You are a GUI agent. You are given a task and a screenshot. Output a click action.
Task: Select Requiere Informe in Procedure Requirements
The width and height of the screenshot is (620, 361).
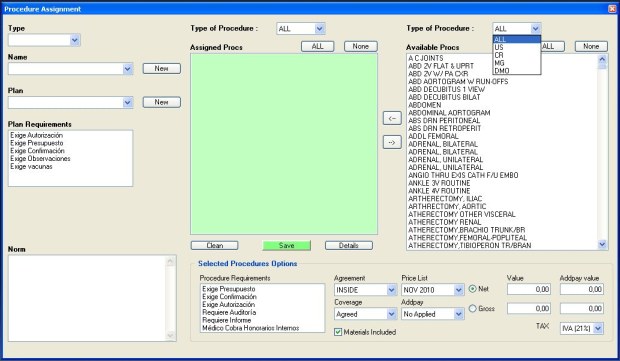tap(227, 320)
